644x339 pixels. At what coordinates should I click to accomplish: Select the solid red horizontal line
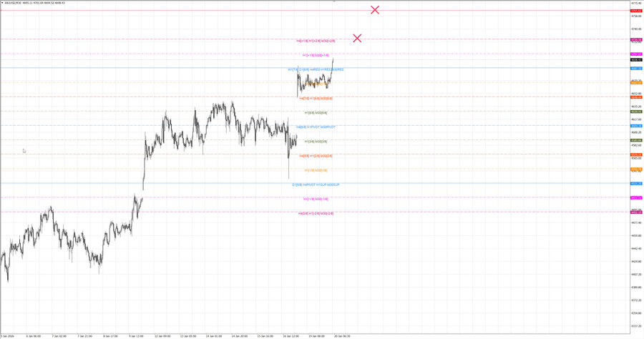215,11
